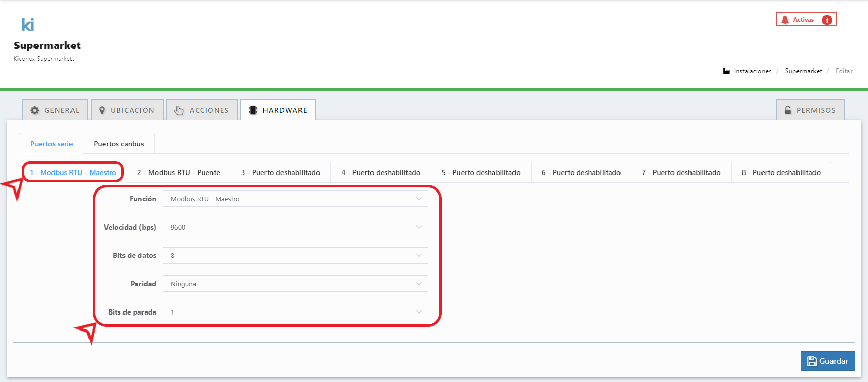Switch to the Puertos canbus tab
Image resolution: width=868 pixels, height=382 pixels.
[119, 144]
